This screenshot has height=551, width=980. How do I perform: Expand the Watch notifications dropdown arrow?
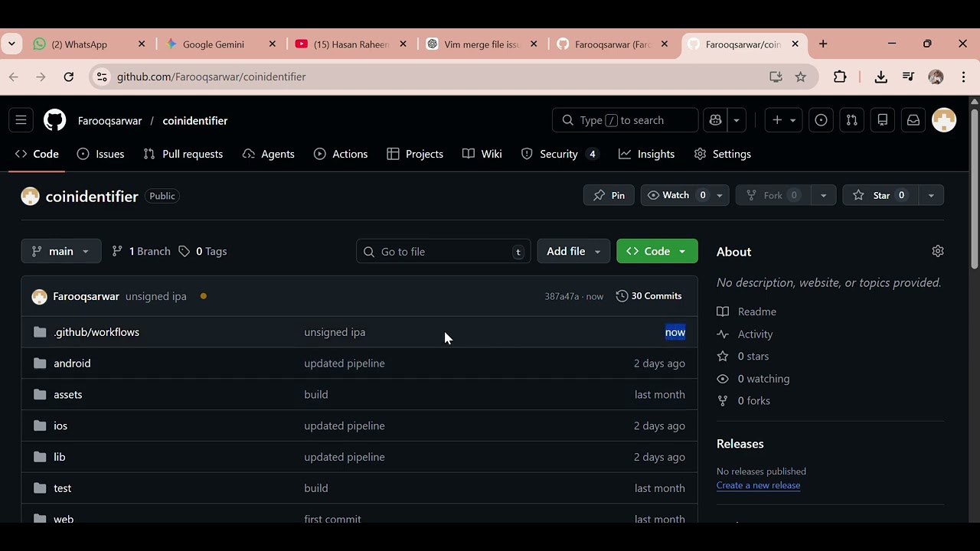[720, 196]
